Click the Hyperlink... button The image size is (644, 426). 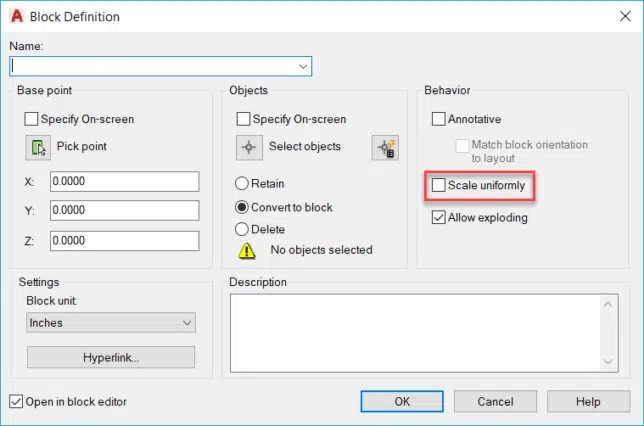tap(111, 357)
